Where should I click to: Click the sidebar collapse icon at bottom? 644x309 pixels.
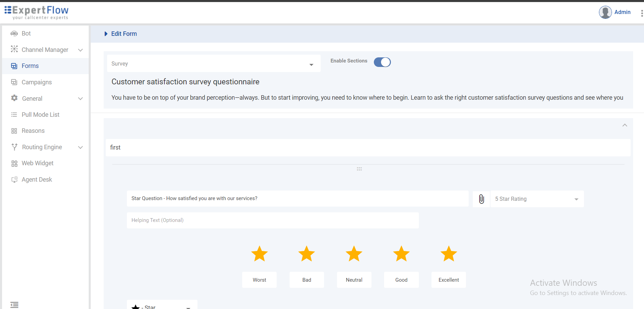coord(14,305)
